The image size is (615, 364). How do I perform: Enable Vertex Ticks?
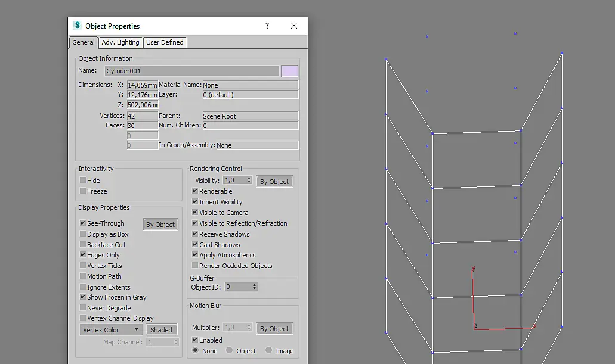[83, 266]
